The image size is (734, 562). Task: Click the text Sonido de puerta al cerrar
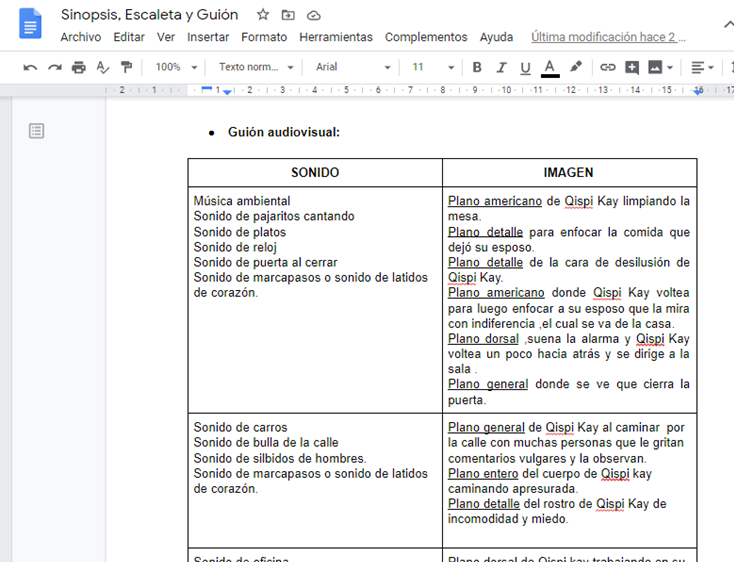tap(265, 263)
